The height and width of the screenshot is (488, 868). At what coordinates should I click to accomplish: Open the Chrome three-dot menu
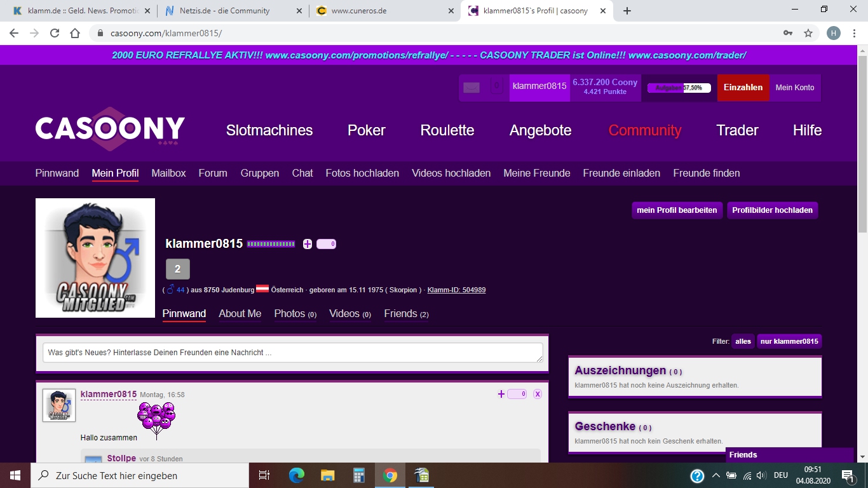(855, 33)
